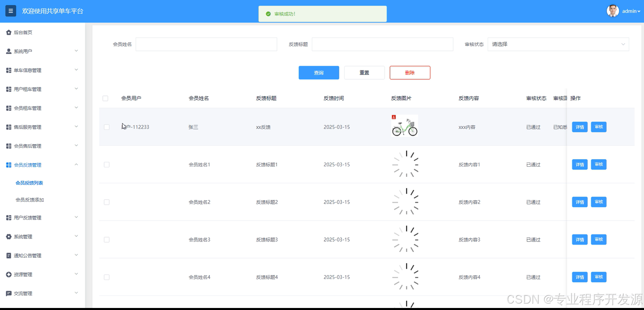Image resolution: width=644 pixels, height=310 pixels.
Task: Click 审核 button in 张三 row
Action: (x=599, y=127)
